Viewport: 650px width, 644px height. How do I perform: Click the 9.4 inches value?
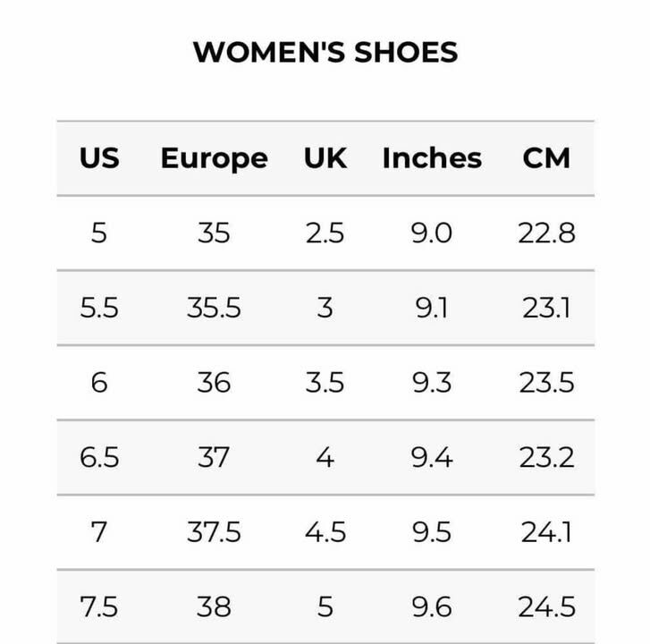pos(432,458)
